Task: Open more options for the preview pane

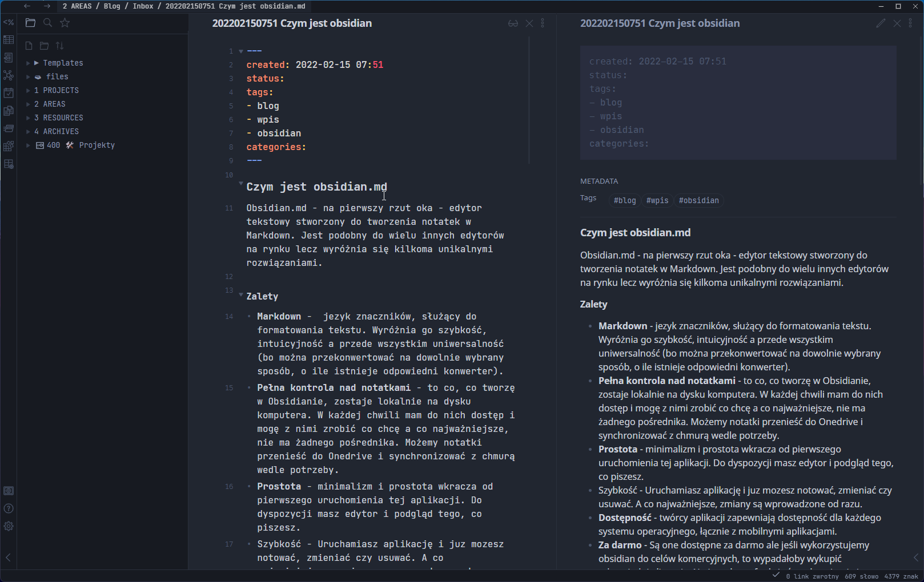Action: coord(910,23)
